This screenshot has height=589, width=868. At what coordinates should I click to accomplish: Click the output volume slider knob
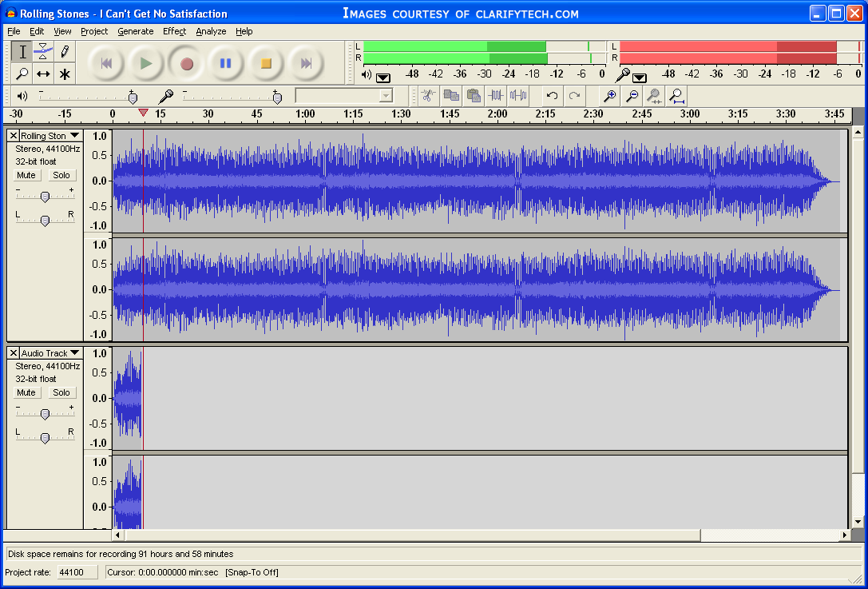133,98
